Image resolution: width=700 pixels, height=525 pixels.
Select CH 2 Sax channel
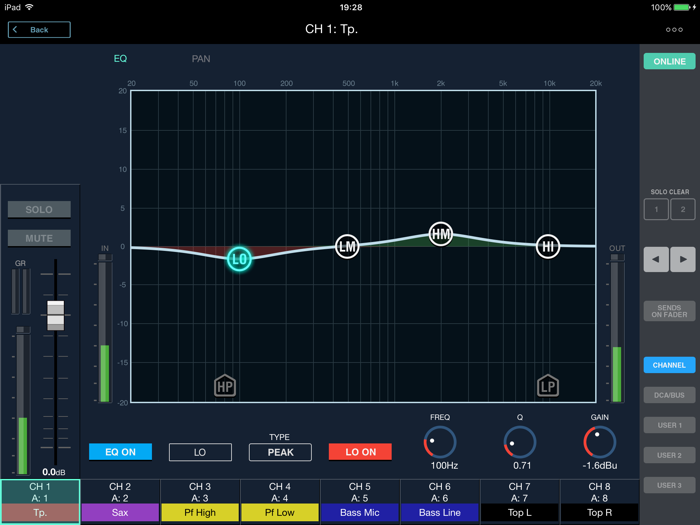[x=120, y=500]
